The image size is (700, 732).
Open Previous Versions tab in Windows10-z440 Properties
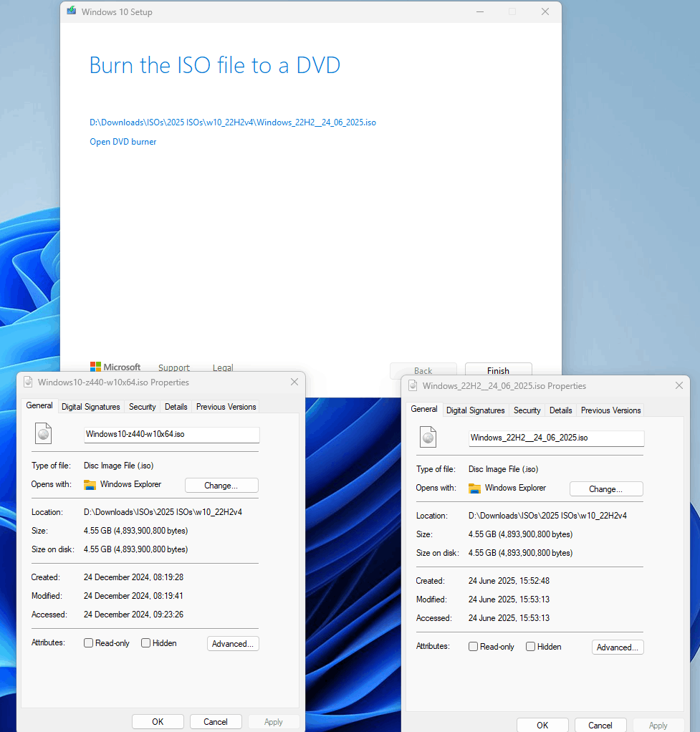tap(226, 407)
